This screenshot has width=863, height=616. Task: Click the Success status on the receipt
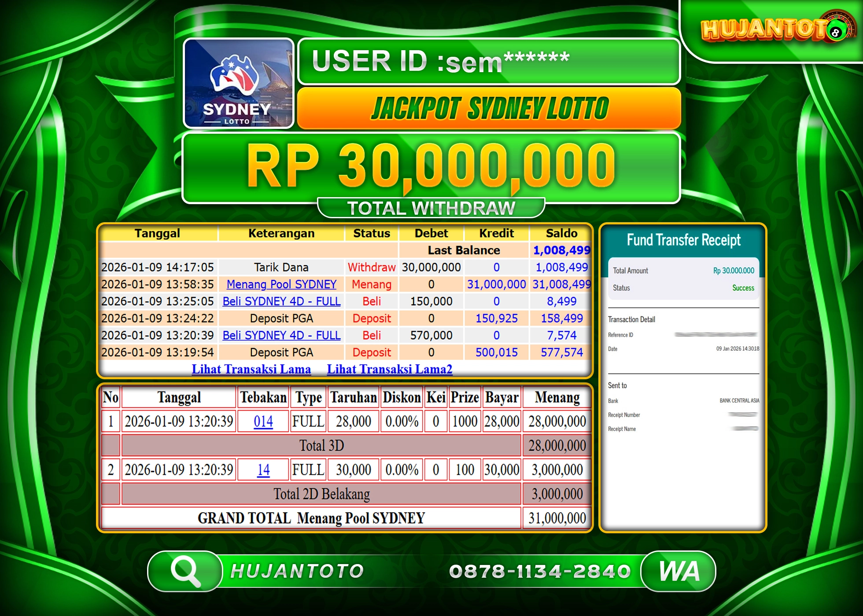(743, 288)
